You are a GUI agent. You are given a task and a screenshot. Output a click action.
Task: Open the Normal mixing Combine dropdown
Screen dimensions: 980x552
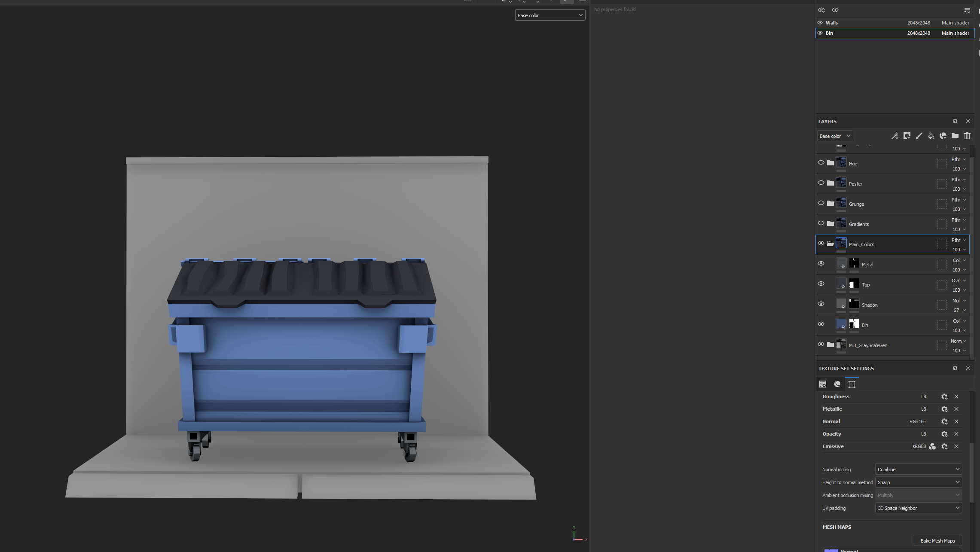click(918, 470)
